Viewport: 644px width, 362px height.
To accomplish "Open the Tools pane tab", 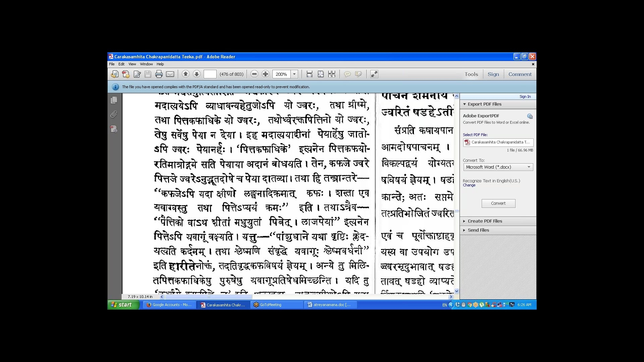I will click(x=471, y=74).
